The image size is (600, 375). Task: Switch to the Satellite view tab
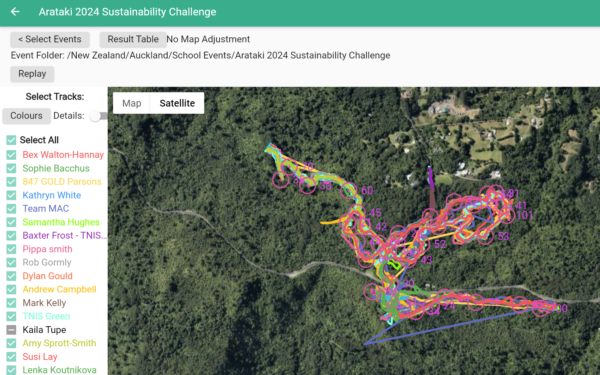(177, 103)
